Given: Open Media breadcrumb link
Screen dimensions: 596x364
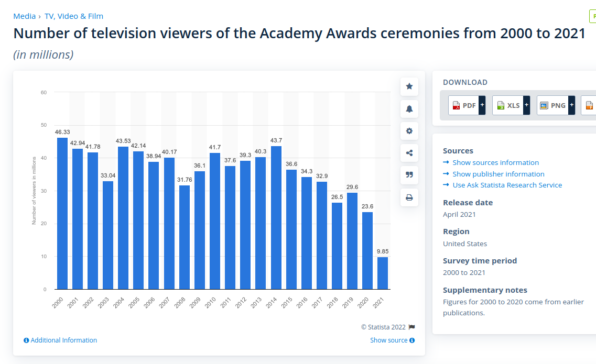Looking at the screenshot, I should click(24, 16).
